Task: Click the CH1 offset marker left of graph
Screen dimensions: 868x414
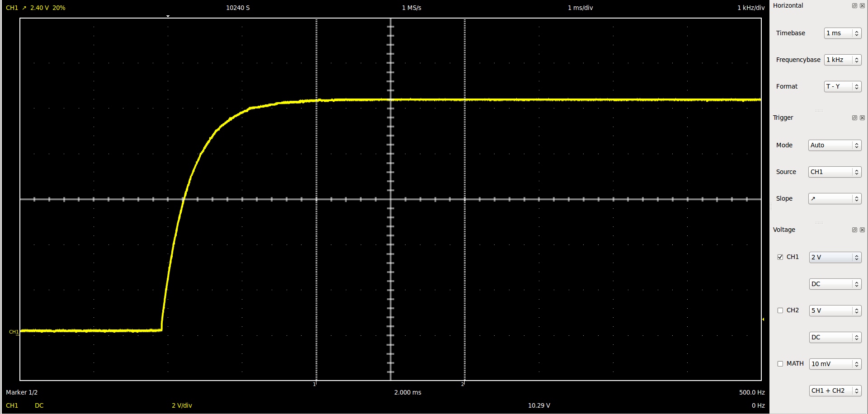Action: pos(14,332)
